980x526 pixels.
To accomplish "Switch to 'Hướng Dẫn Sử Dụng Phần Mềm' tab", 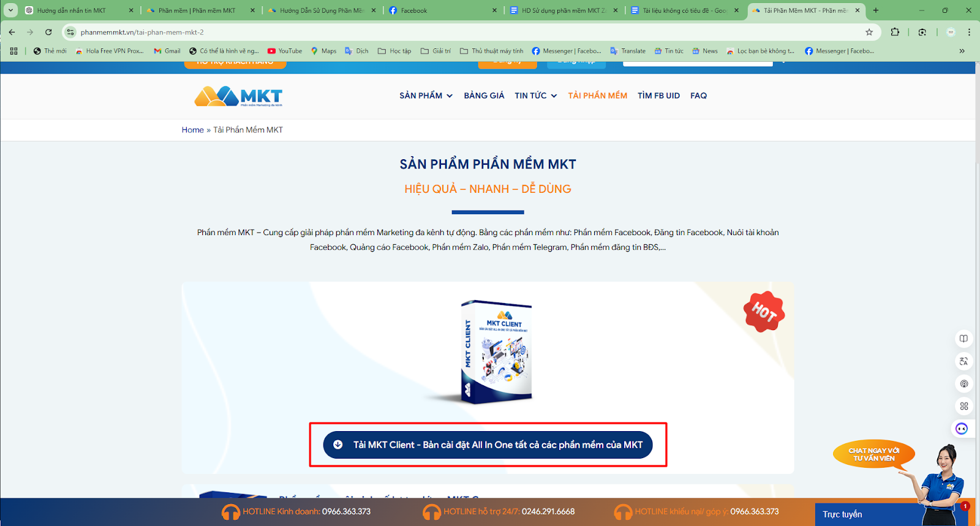I will [x=322, y=10].
